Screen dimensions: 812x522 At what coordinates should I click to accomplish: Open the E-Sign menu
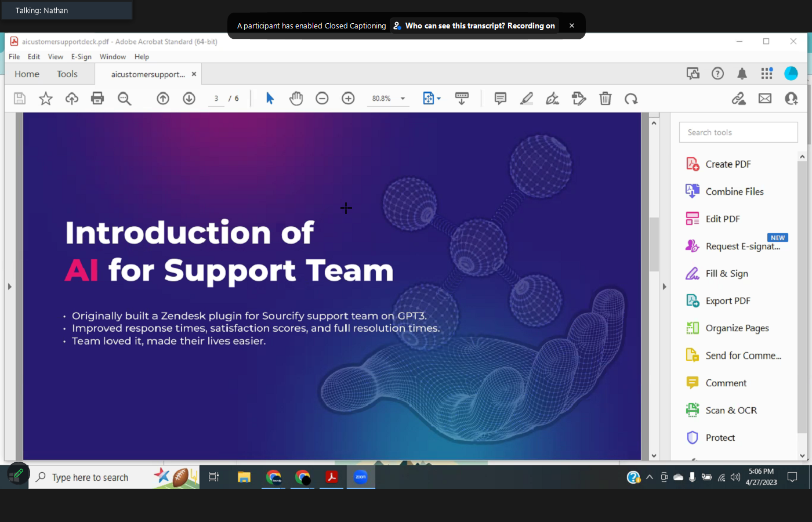81,57
